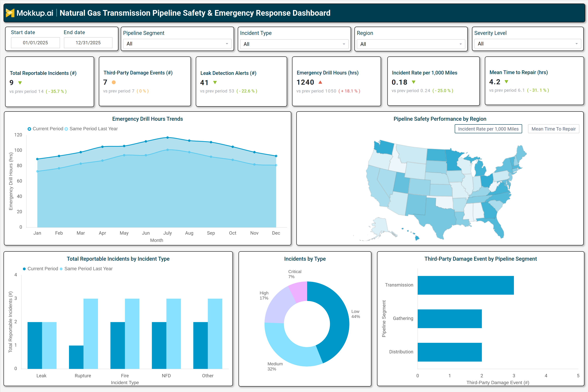Click the Leak same period last year bar
This screenshot has width=588, height=392.
[49, 345]
